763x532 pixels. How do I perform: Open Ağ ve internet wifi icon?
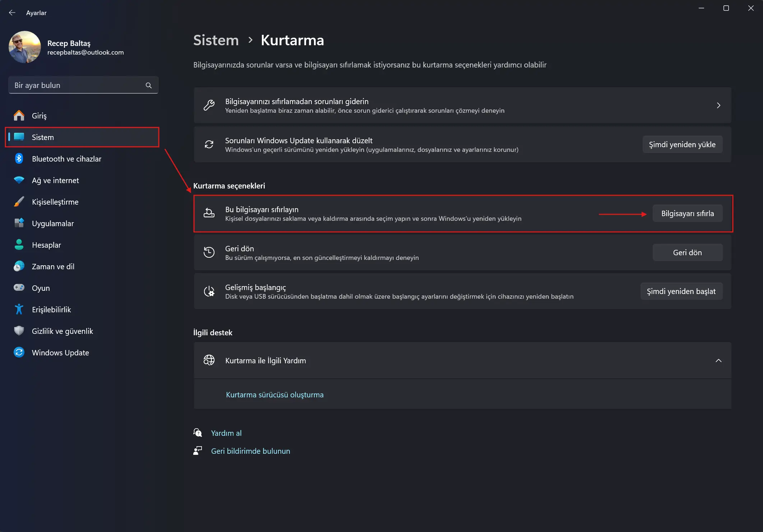click(x=19, y=180)
